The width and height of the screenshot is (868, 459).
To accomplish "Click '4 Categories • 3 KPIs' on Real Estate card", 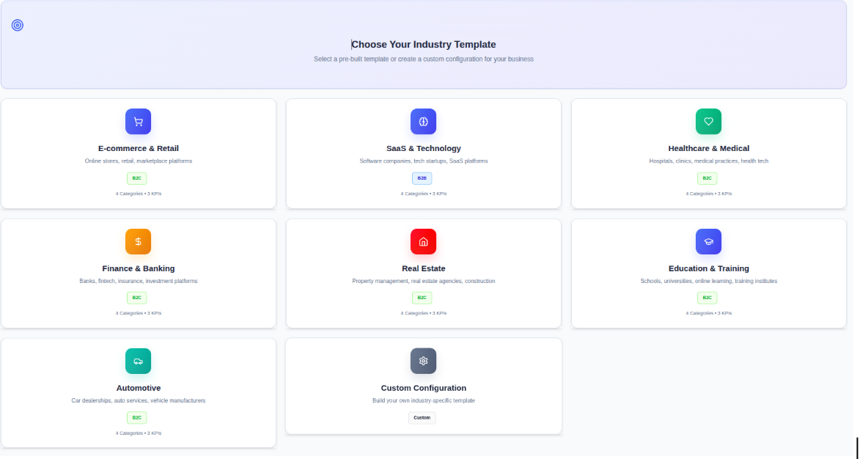I will 424,313.
